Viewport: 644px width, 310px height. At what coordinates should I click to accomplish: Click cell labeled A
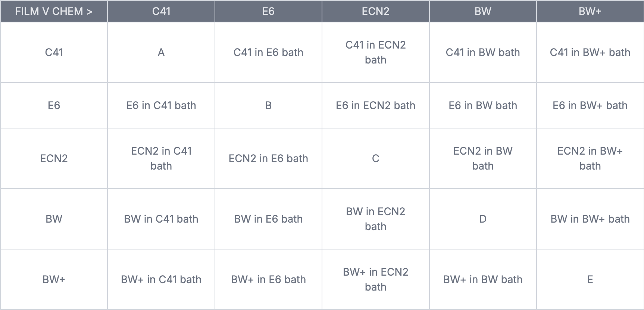coord(161,52)
